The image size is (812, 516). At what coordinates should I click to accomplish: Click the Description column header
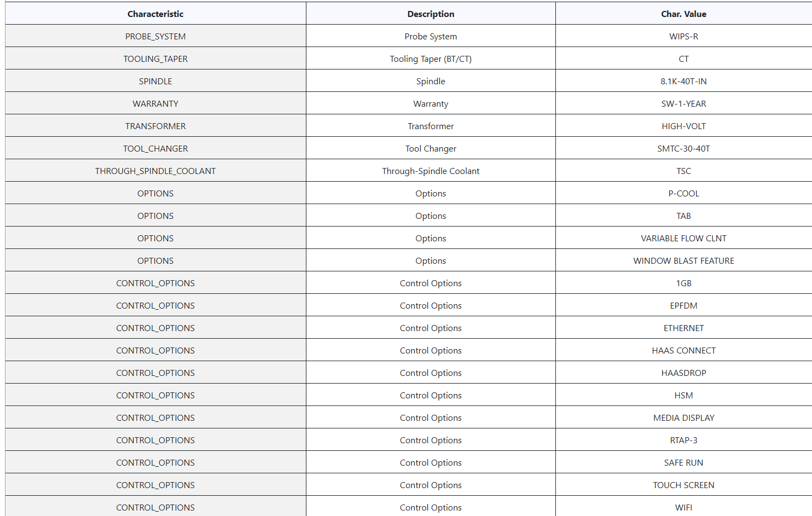[431, 14]
